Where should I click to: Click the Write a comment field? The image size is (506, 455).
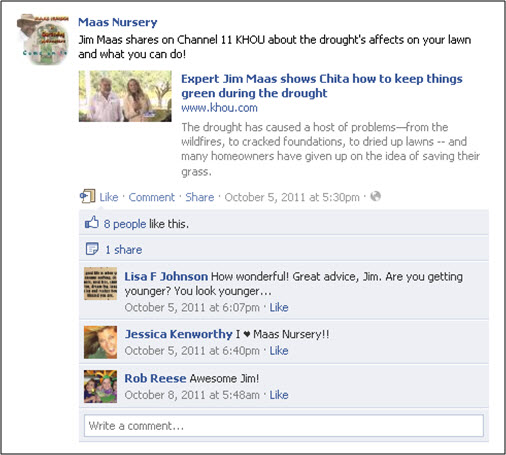click(284, 426)
